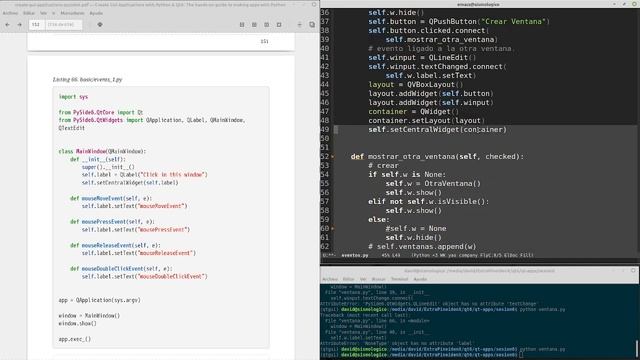Image resolution: width=640 pixels, height=360 pixels.
Task: Click eventos.py buffer name in Emacs mode line
Action: click(355, 255)
